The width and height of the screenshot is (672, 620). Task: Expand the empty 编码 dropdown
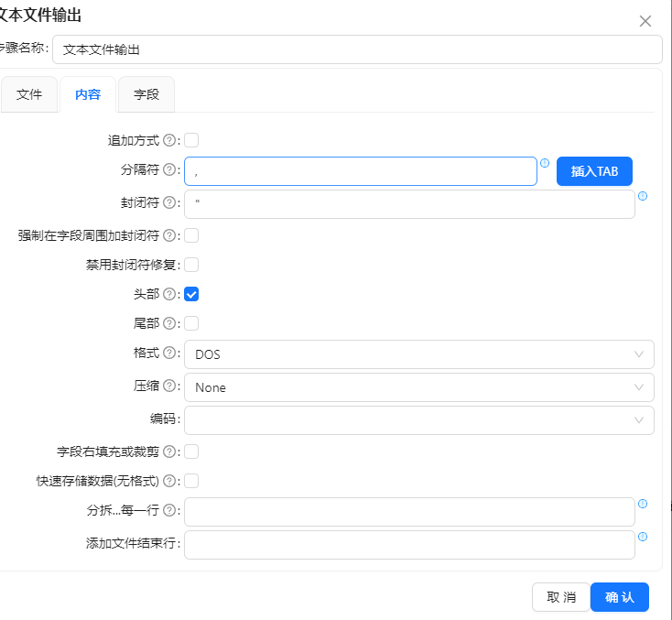coord(418,420)
